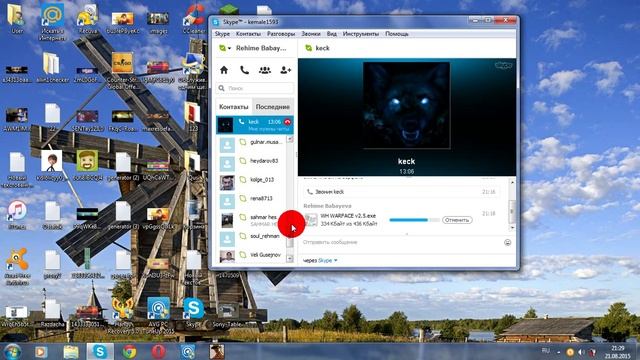640x360 pixels.
Task: Click keck's wolf avatar in call area
Action: pyautogui.click(x=407, y=105)
